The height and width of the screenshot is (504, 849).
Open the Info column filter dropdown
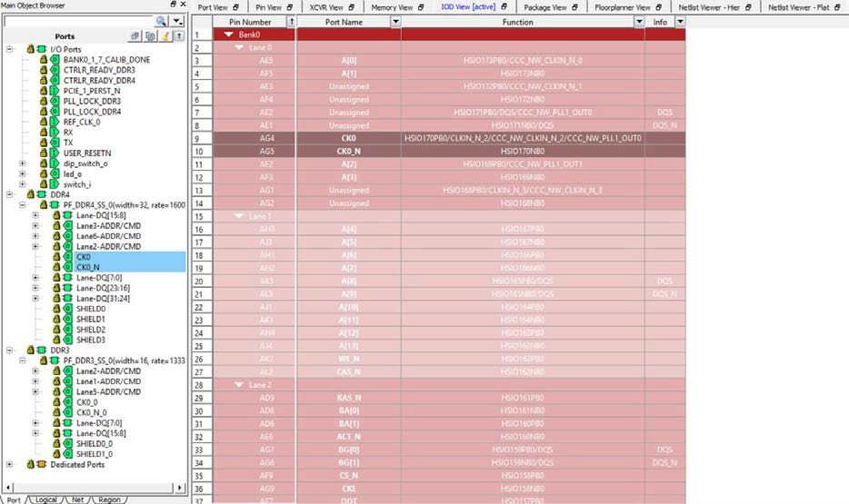click(680, 22)
